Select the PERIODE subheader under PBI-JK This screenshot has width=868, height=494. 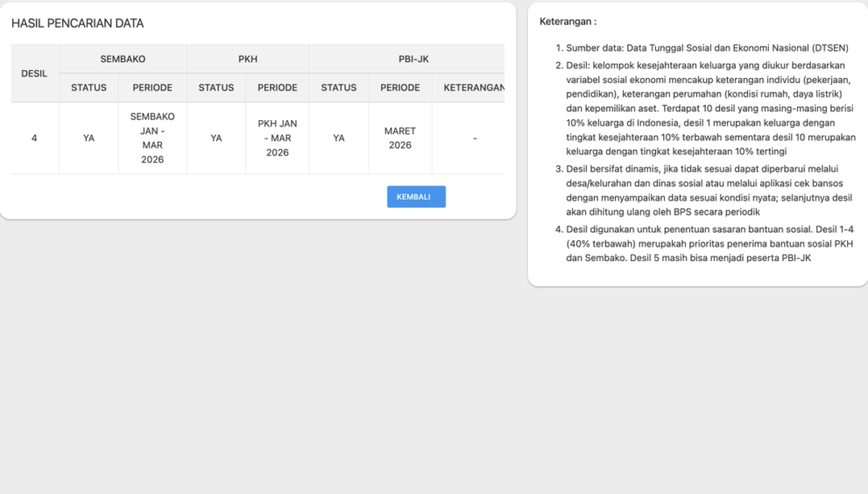click(x=399, y=88)
